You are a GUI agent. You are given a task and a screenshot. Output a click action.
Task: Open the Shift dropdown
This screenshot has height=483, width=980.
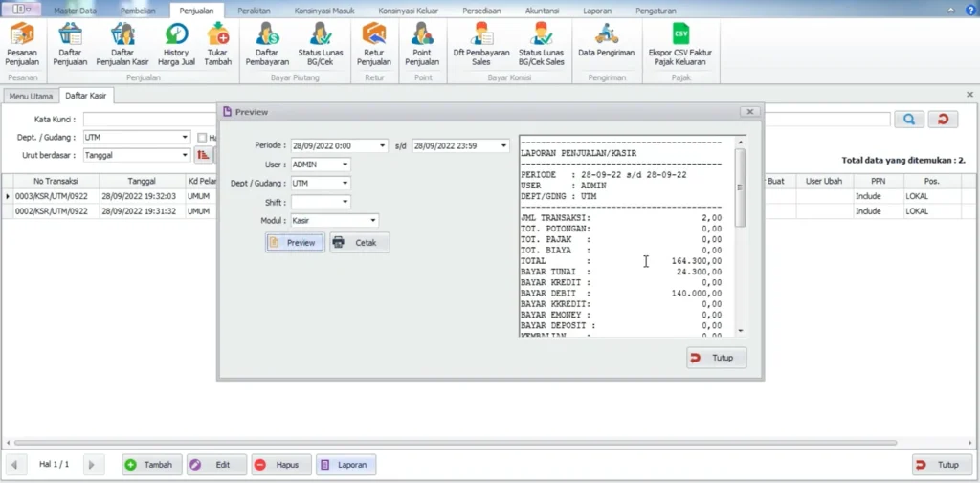[345, 202]
